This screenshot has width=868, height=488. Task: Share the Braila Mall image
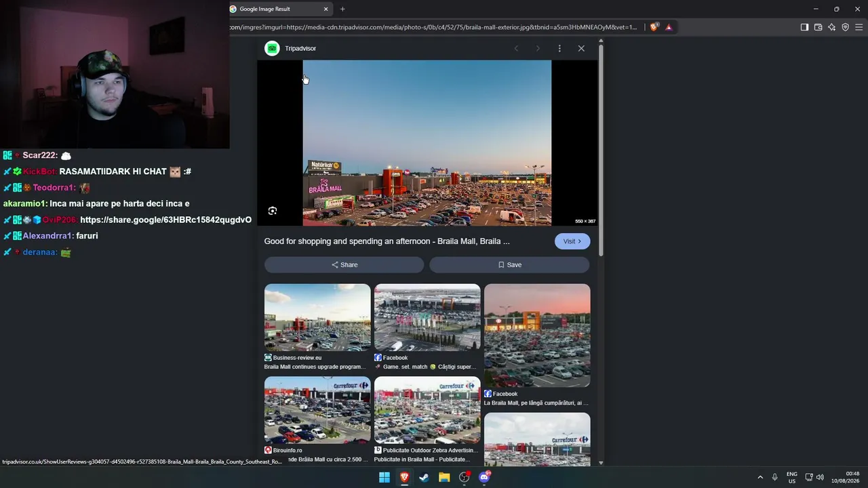point(344,265)
